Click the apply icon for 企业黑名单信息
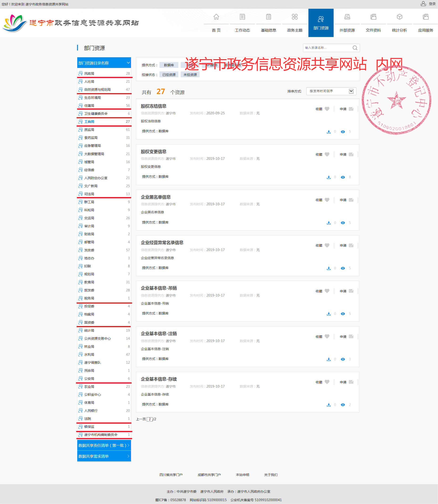Viewport: 438px width, 504px height. pyautogui.click(x=351, y=200)
